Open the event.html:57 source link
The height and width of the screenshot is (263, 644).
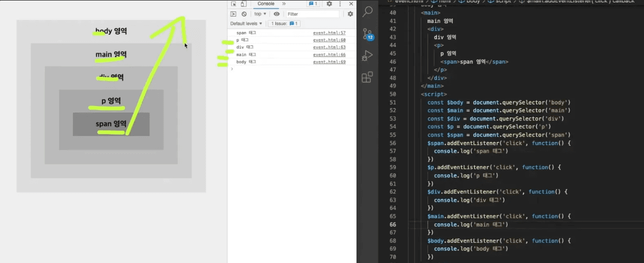329,33
